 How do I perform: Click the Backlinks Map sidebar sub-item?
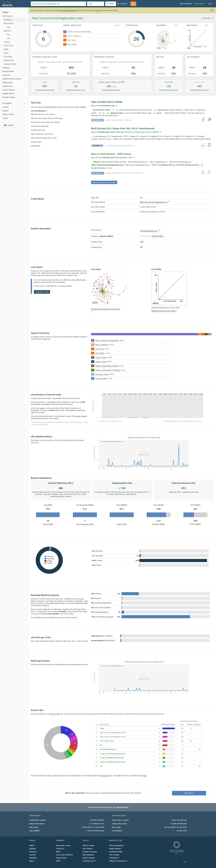click(8, 27)
